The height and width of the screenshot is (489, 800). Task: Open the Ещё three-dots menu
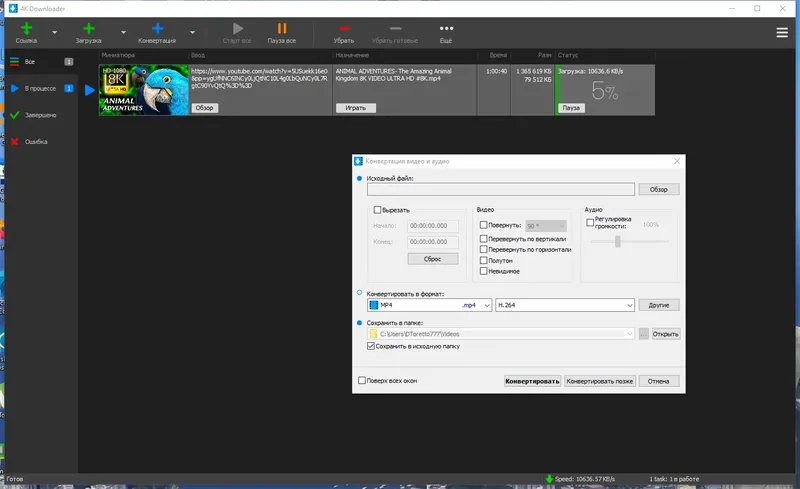446,28
